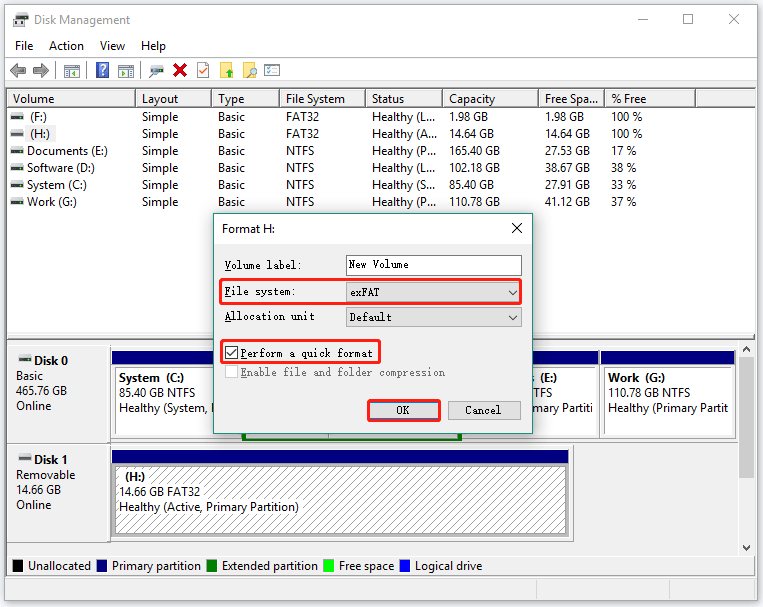Screen dimensions: 763x607
Task: Click drive icon of F: volume row
Action: (x=17, y=117)
